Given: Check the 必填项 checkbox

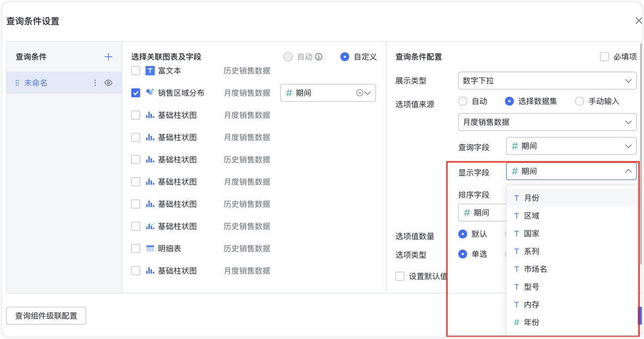Looking at the screenshot, I should pos(604,57).
